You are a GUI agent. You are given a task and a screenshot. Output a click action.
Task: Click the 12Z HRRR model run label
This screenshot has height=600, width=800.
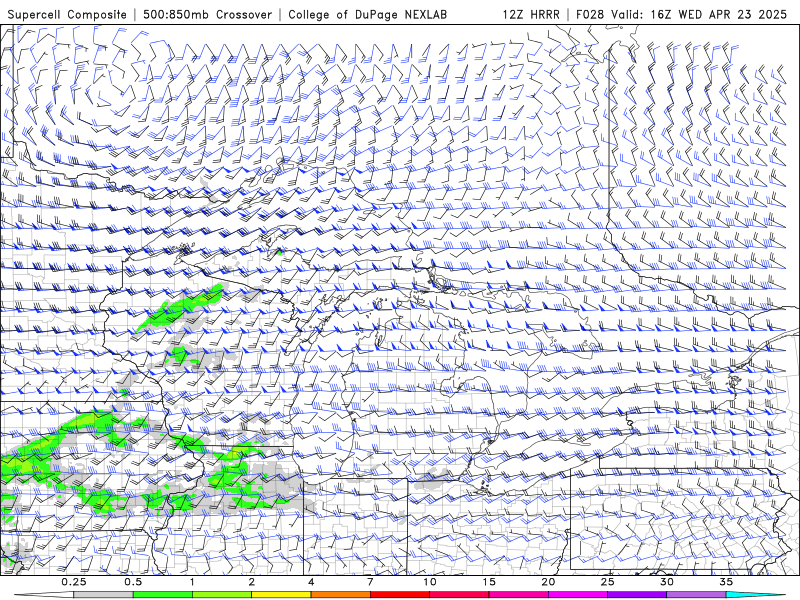tap(531, 14)
